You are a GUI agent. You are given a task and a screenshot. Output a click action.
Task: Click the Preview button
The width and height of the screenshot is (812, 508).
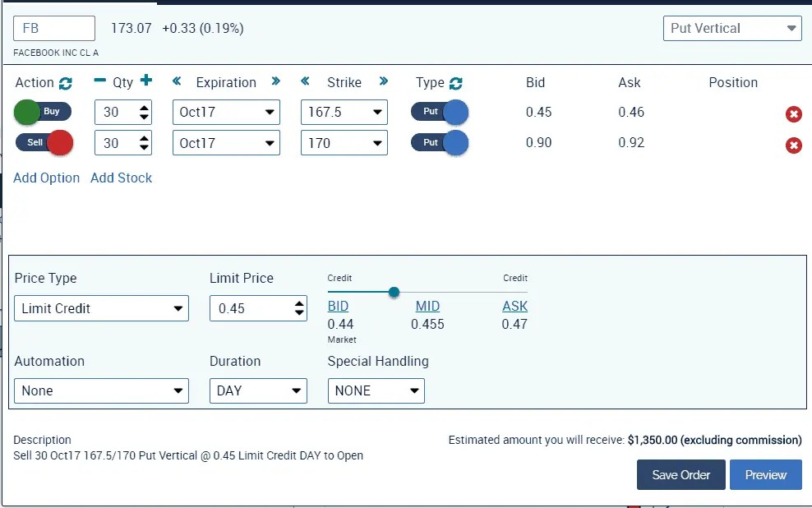[x=765, y=474]
